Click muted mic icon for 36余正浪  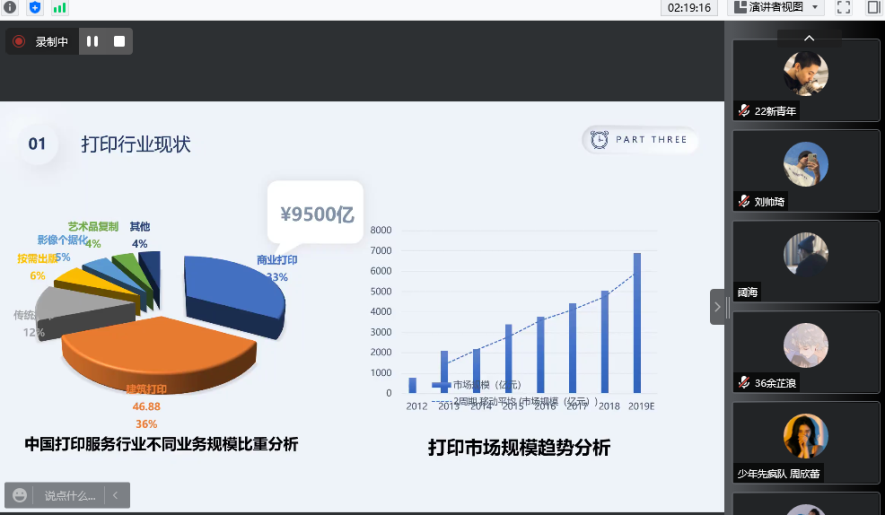[x=744, y=383]
